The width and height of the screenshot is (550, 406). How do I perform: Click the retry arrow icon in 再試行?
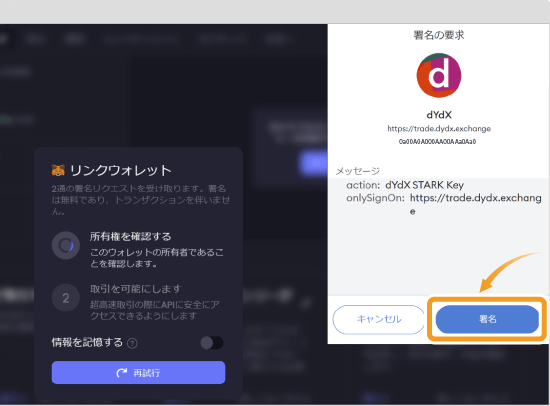(122, 373)
